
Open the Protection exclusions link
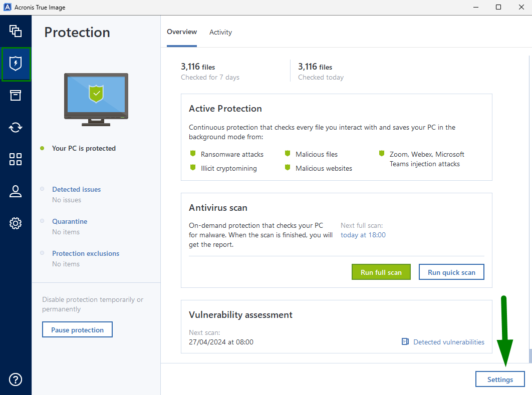[x=86, y=253]
